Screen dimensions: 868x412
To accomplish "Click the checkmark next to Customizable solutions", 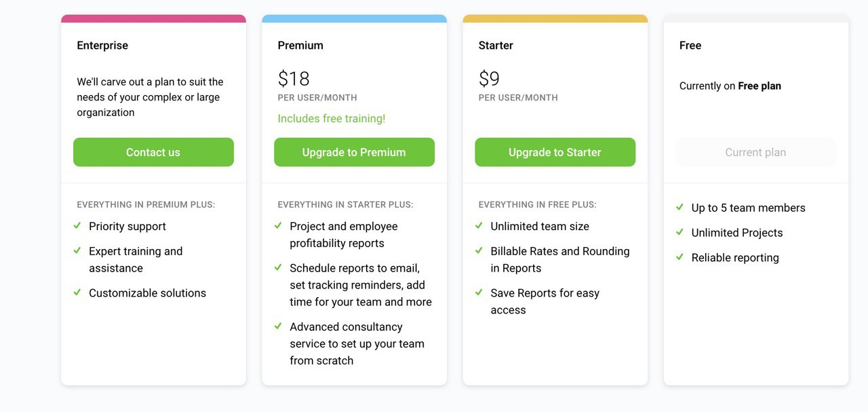I will [77, 292].
